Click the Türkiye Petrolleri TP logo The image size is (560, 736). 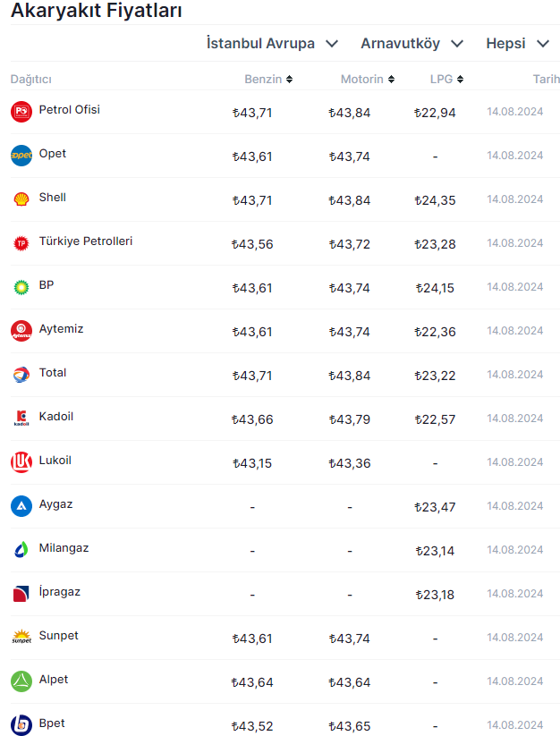21,243
